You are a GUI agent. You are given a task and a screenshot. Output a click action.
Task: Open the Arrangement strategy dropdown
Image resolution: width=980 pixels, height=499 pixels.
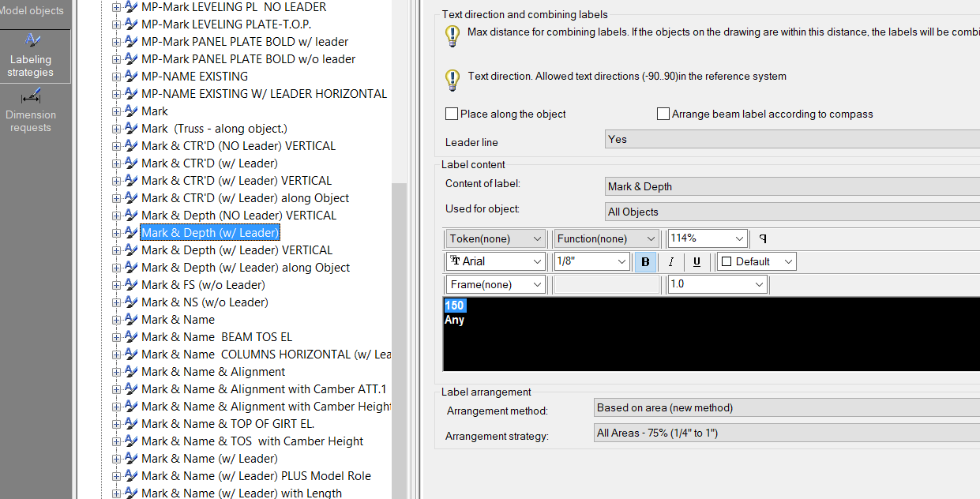point(787,433)
